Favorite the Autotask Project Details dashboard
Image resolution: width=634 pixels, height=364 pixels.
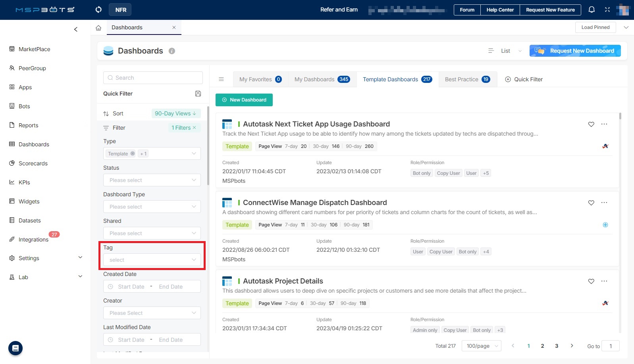[x=591, y=281]
